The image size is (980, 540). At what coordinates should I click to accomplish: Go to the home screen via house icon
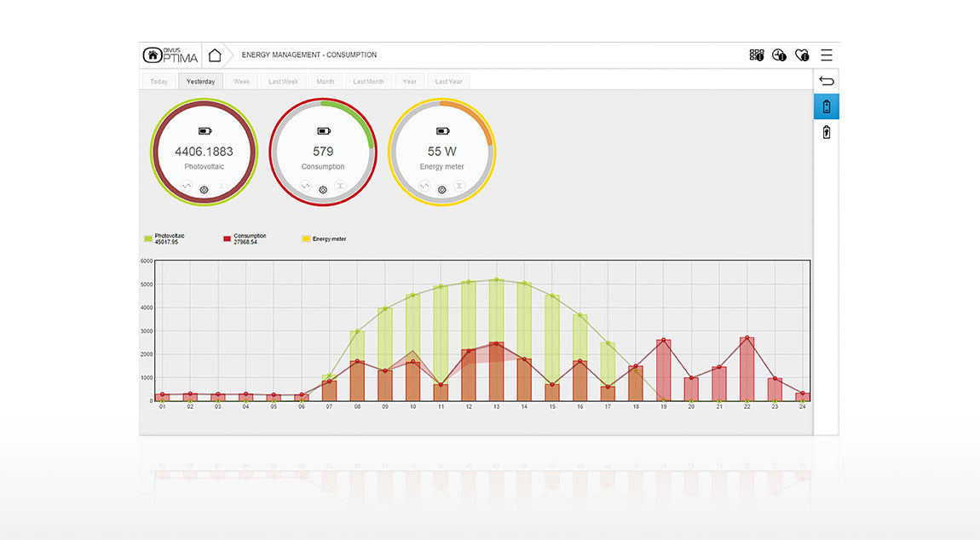pos(215,55)
